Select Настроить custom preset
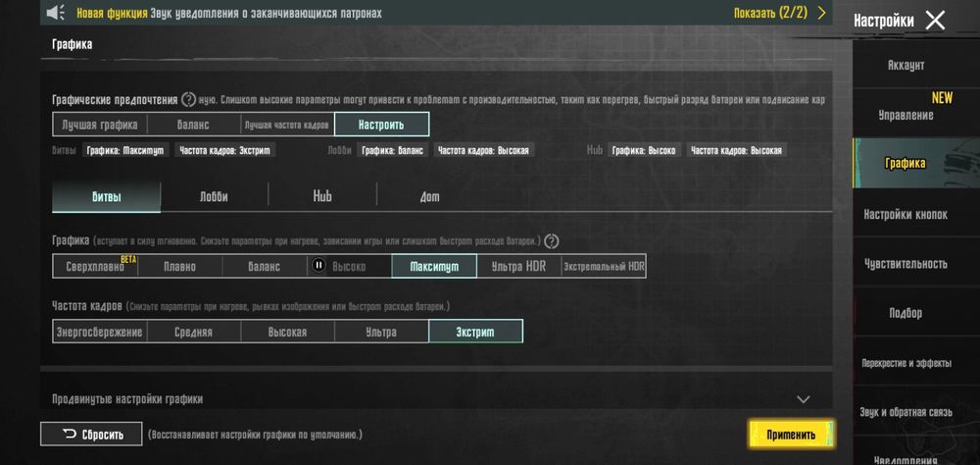Screen dimensions: 980x465 click(382, 125)
